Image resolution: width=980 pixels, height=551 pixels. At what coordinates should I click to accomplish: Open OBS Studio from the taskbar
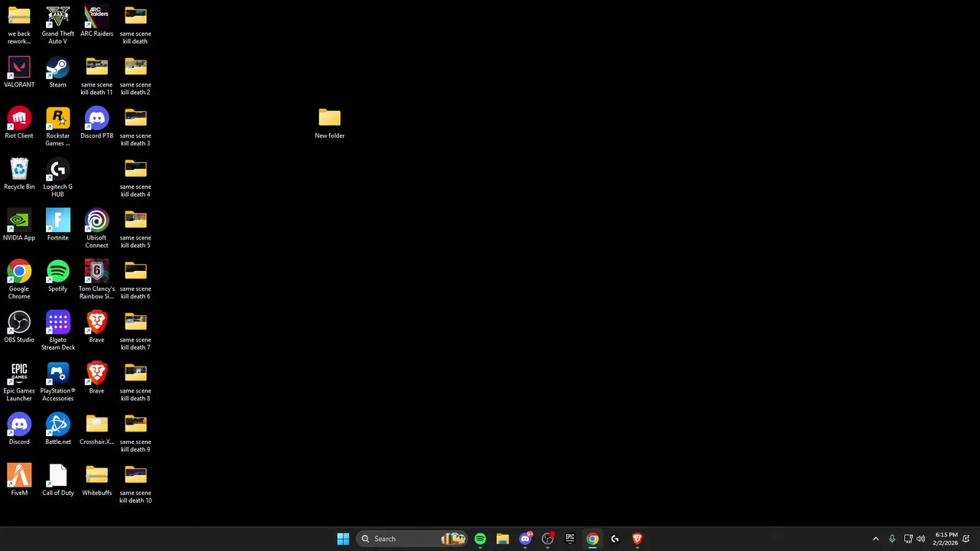click(x=547, y=539)
